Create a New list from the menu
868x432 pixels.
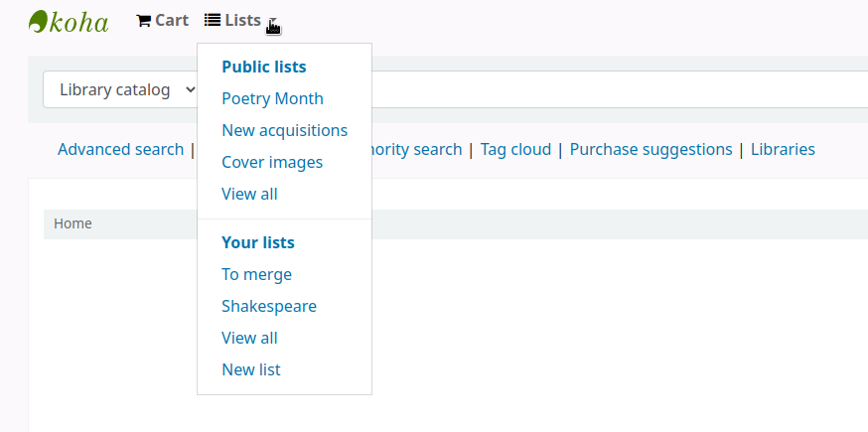pyautogui.click(x=251, y=370)
